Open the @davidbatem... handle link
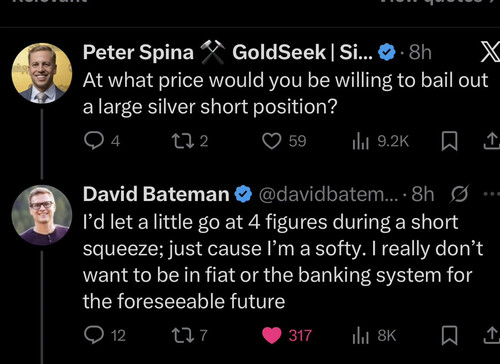Image resolution: width=500 pixels, height=364 pixels. tap(328, 194)
